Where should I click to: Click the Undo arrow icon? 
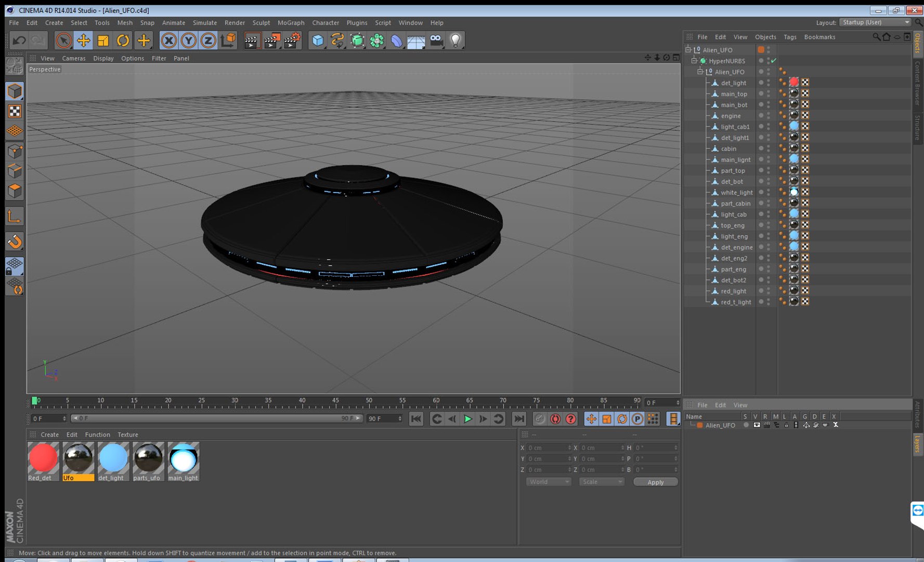pyautogui.click(x=19, y=40)
